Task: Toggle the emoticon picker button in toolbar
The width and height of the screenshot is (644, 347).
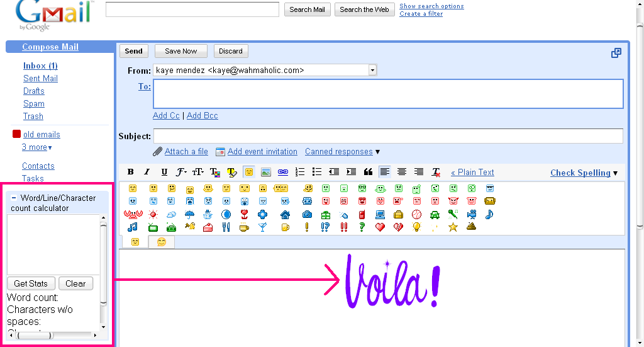Action: pyautogui.click(x=249, y=172)
